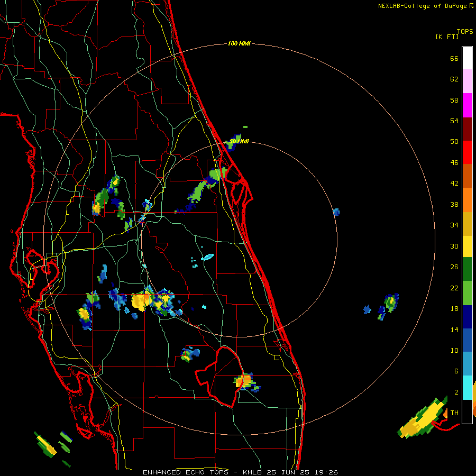Select the magenta legend swatch
Image resolution: width=476 pixels, height=476 pixels.
[x=467, y=105]
